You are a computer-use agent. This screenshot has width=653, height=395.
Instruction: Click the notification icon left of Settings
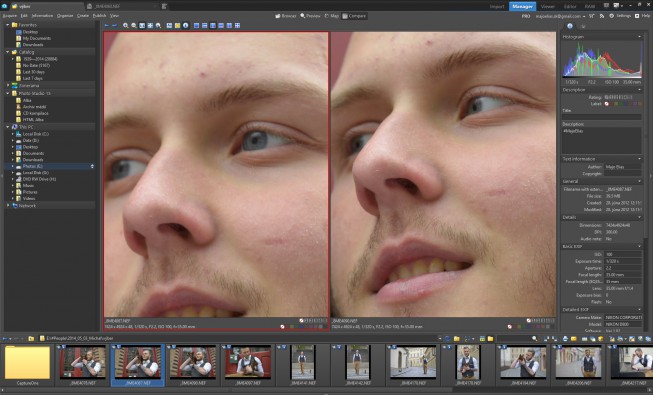coord(602,16)
